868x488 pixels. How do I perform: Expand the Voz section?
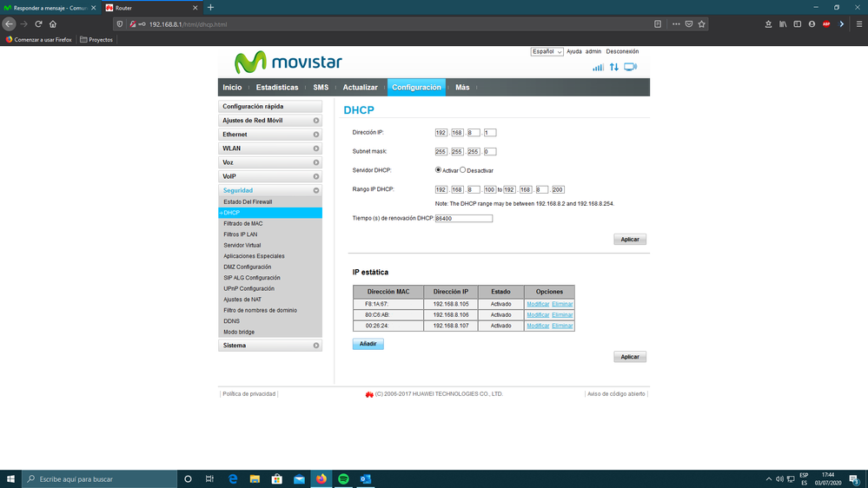[270, 162]
